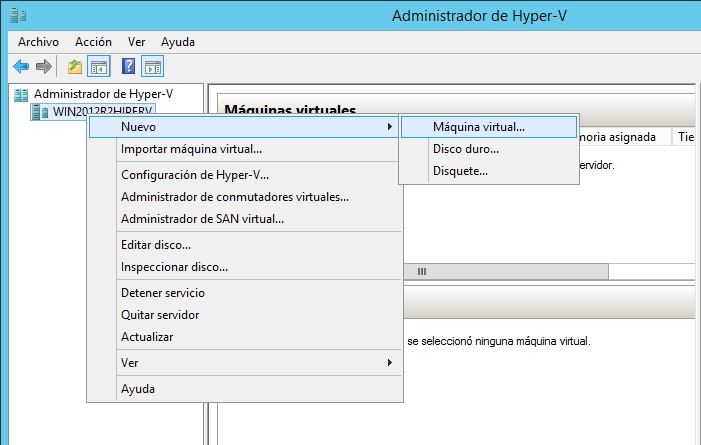Open Administrador de conmutadores virtuales...
Viewport: 701px width, 445px height.
[x=234, y=197]
